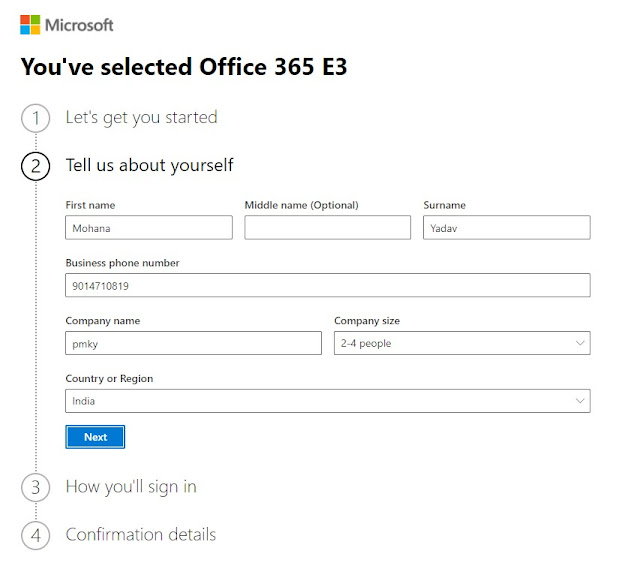
Task: Select Tell us about yourself heading
Action: (149, 166)
